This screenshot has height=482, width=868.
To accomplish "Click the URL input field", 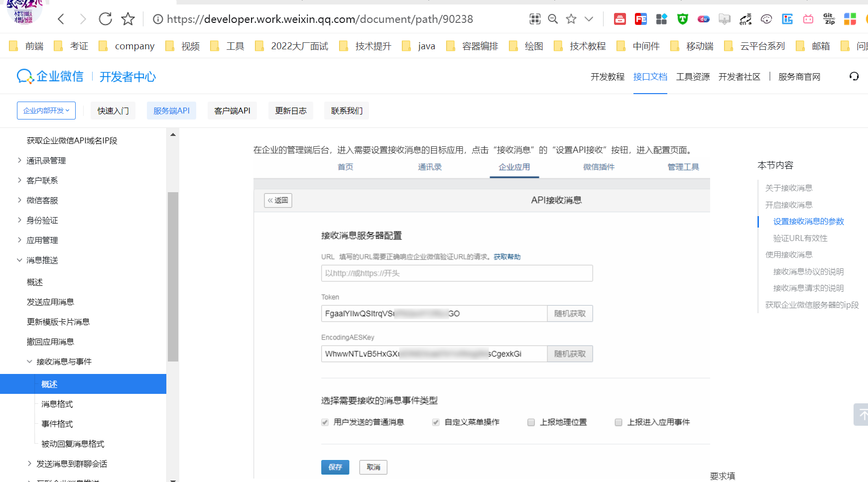I will click(457, 273).
